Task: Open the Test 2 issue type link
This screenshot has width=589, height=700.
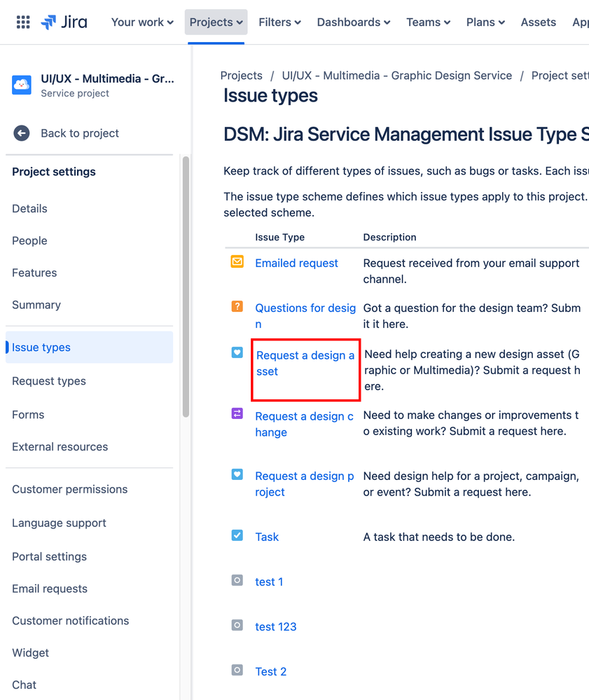Action: pyautogui.click(x=271, y=671)
